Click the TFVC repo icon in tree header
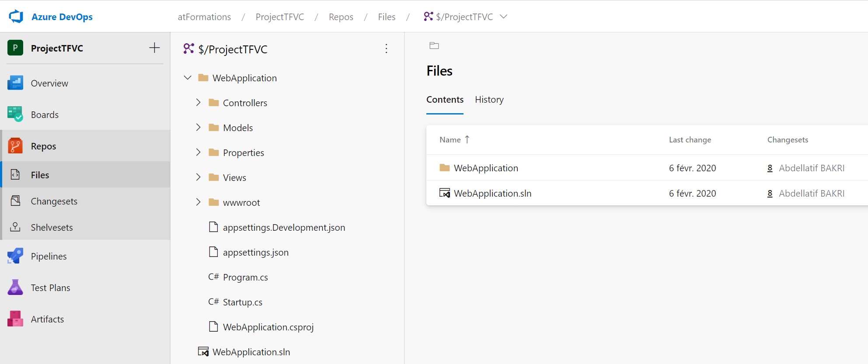This screenshot has width=868, height=364. (x=188, y=49)
